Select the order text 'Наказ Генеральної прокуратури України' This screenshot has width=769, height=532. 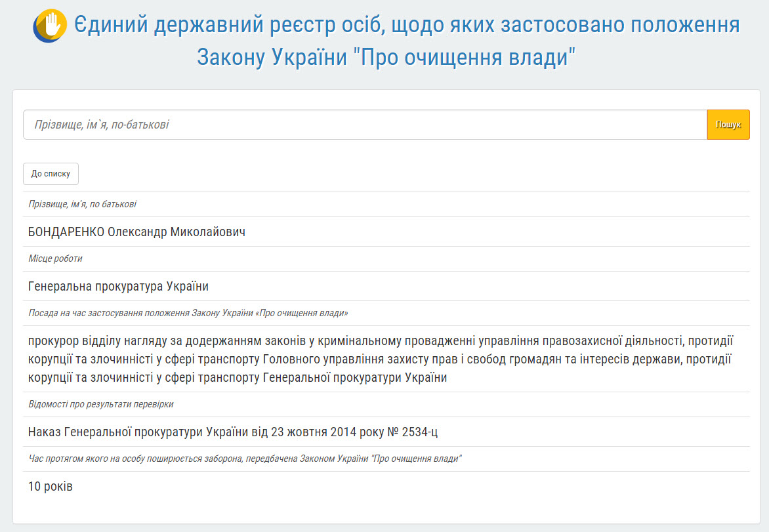coord(234,432)
